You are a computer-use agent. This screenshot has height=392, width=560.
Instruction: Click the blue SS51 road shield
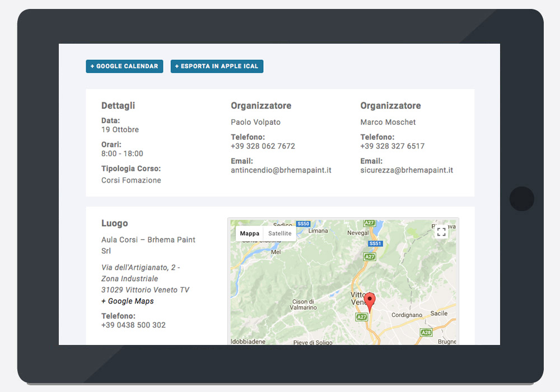[375, 244]
